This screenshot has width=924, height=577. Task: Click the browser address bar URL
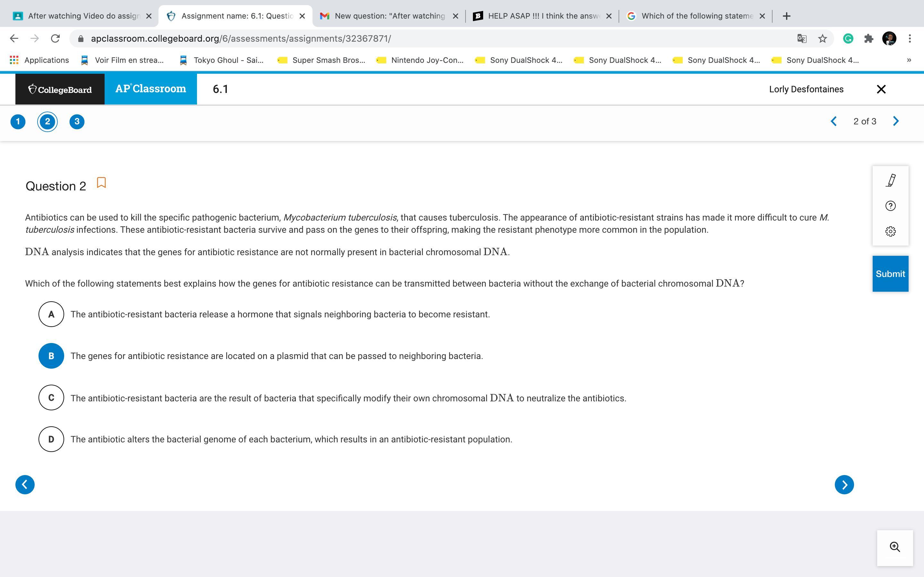(x=241, y=38)
